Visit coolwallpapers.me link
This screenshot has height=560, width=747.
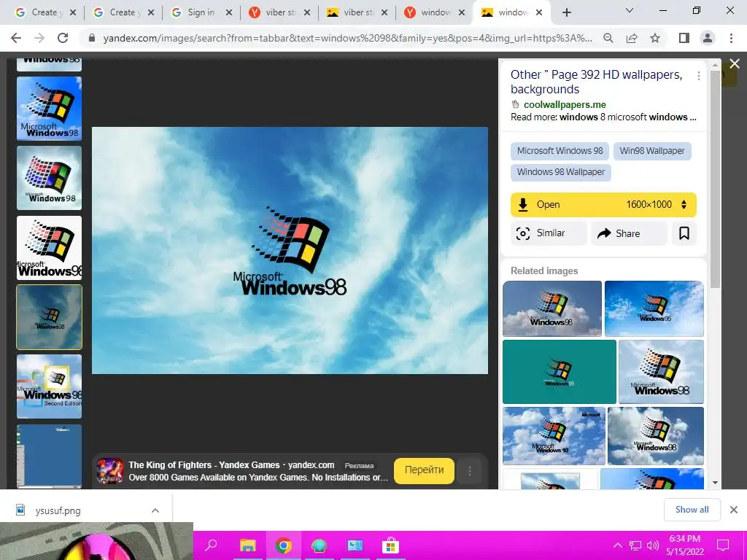pyautogui.click(x=565, y=104)
